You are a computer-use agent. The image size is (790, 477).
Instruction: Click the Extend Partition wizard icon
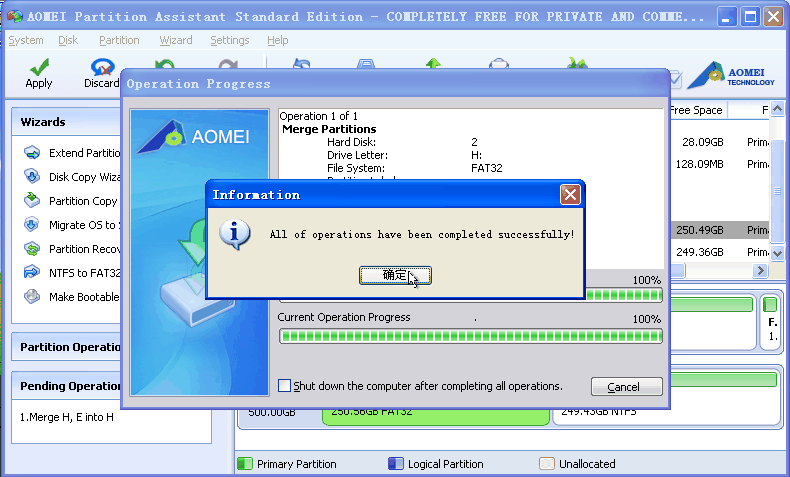[32, 153]
